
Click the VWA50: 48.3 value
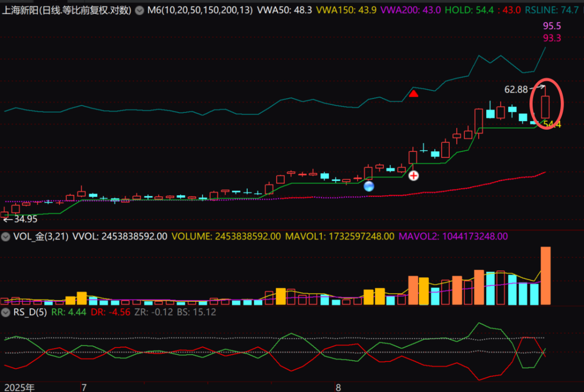pos(284,10)
